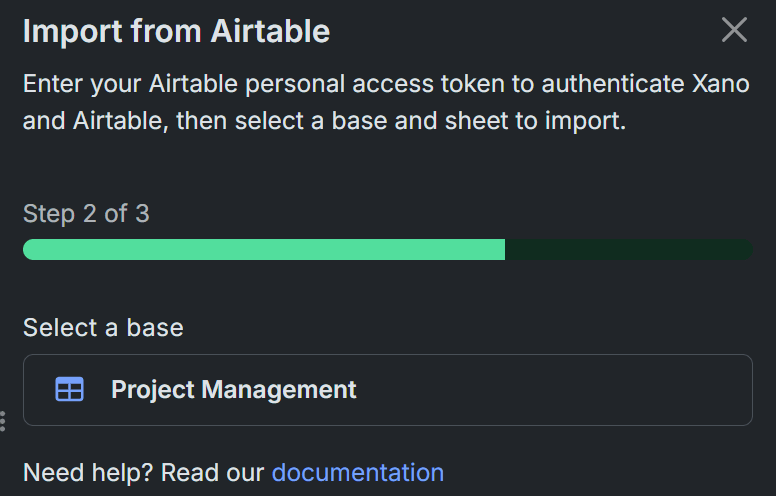Click the "Import from Airtable" heading

coord(176,31)
